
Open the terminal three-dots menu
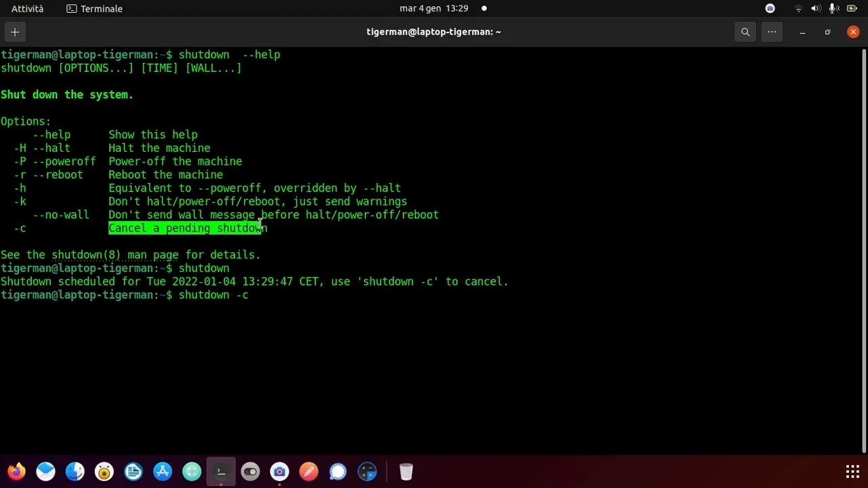[772, 32]
